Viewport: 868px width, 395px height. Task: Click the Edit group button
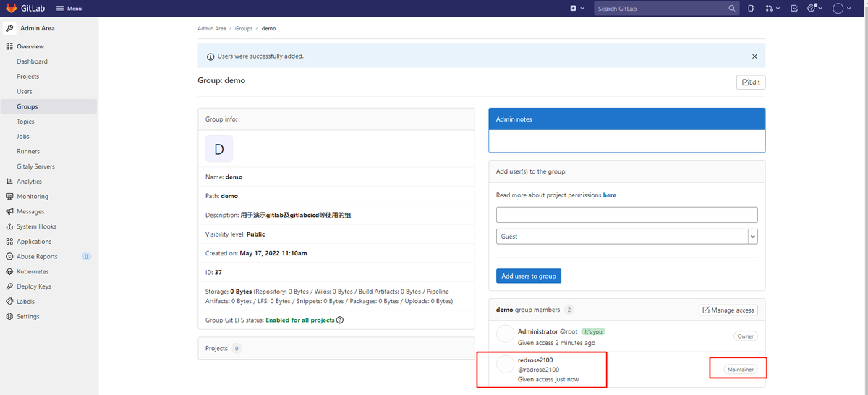[751, 82]
